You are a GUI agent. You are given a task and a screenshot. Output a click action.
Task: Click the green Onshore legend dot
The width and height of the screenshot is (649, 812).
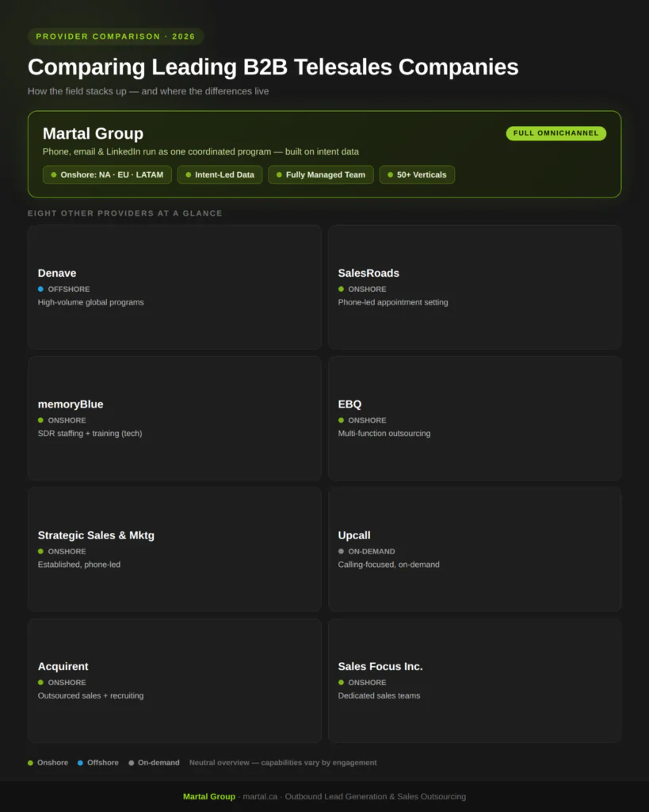31,763
